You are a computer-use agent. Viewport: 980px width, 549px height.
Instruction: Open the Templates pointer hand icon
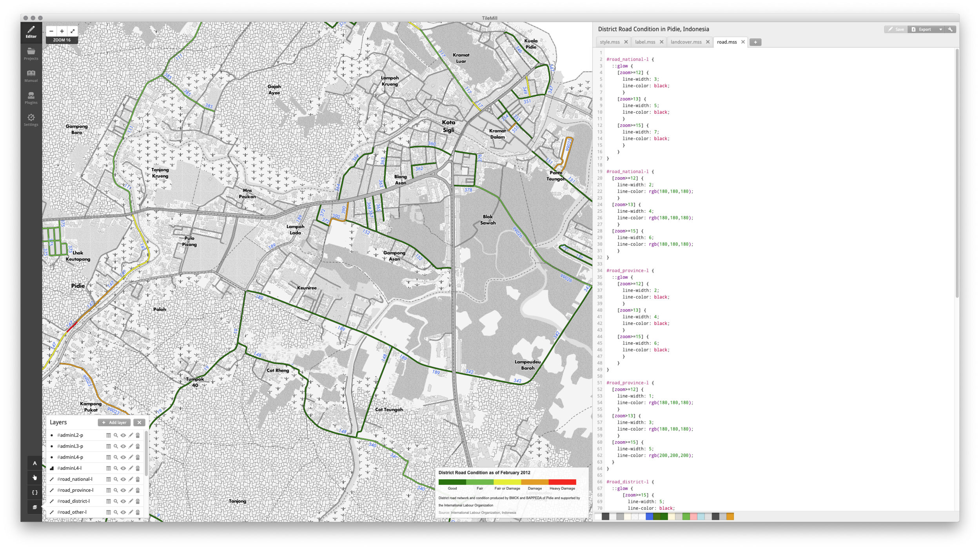click(34, 478)
